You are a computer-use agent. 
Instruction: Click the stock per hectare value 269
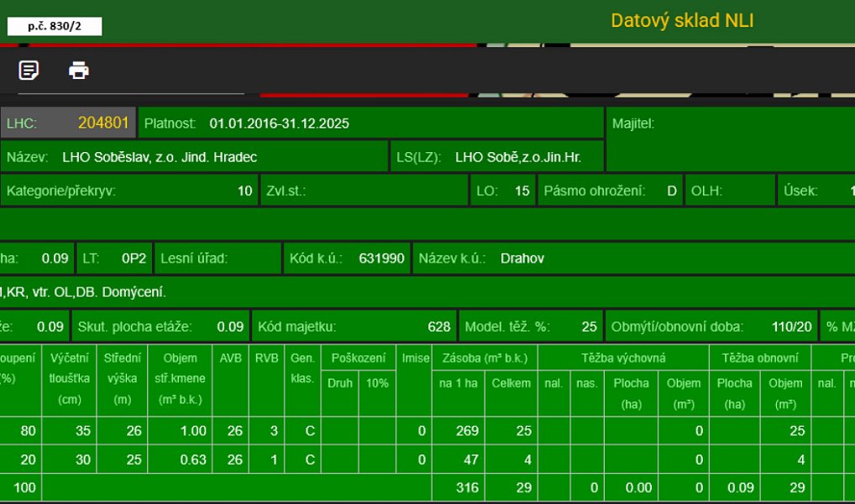point(467,431)
